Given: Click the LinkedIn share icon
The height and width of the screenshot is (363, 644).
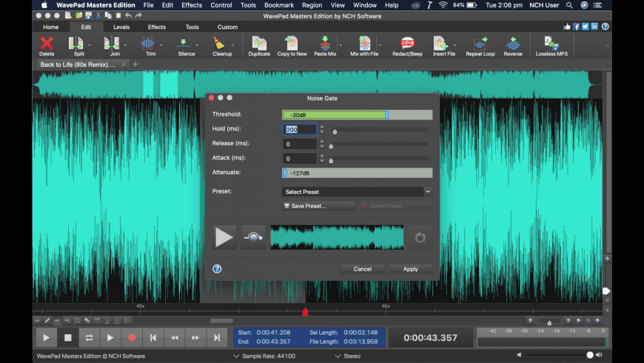Looking at the screenshot, I should [x=594, y=27].
